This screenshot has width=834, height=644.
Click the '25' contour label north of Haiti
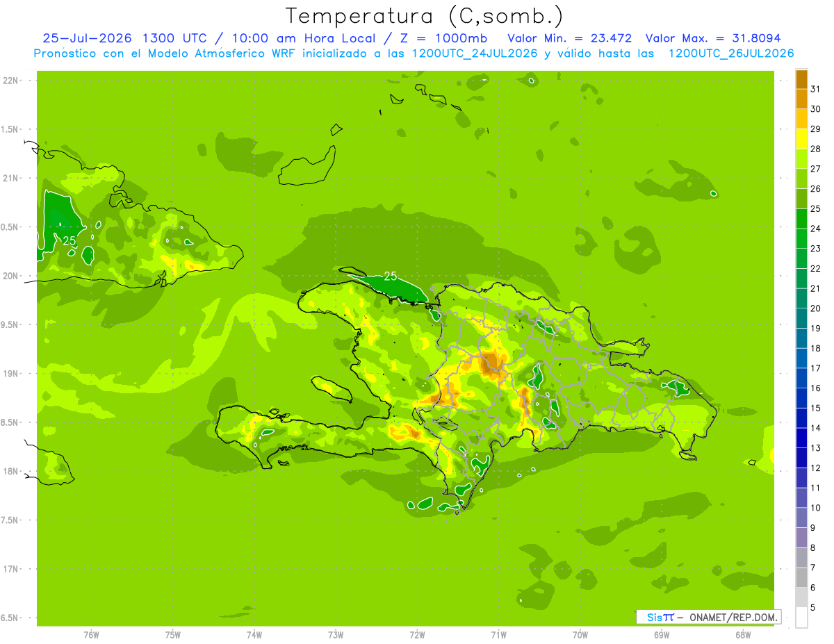(391, 276)
